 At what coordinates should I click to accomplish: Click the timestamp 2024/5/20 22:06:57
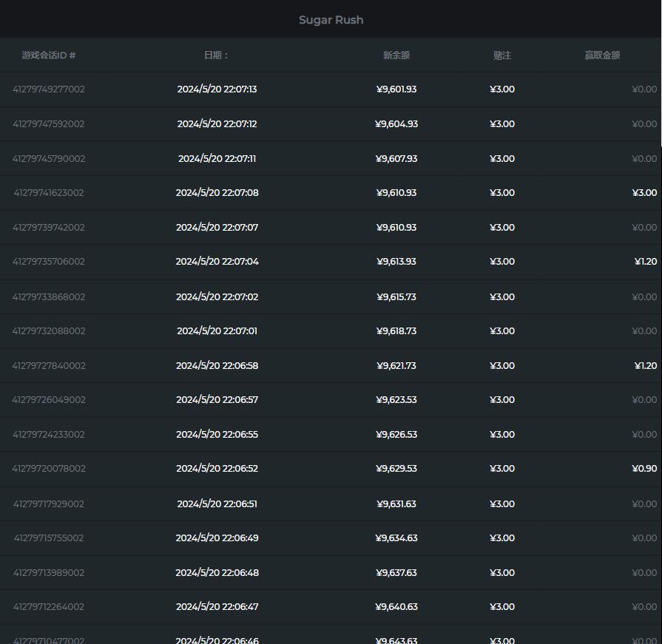click(217, 400)
